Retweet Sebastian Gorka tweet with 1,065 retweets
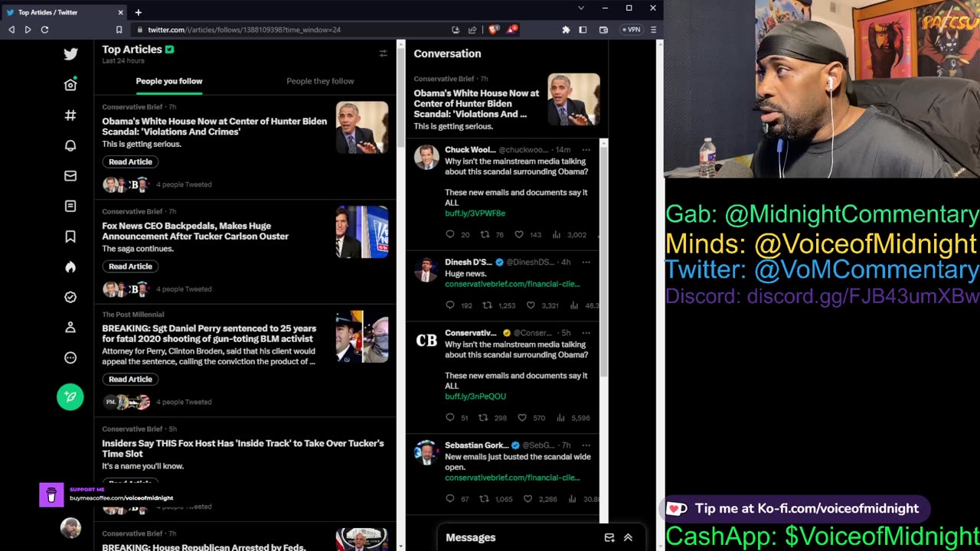The width and height of the screenshot is (980, 551). click(484, 499)
